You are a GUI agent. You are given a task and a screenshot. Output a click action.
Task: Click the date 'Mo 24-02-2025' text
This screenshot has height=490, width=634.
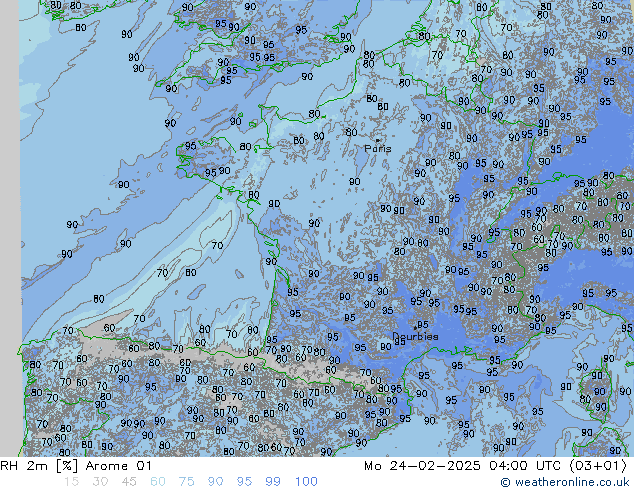[x=423, y=466]
